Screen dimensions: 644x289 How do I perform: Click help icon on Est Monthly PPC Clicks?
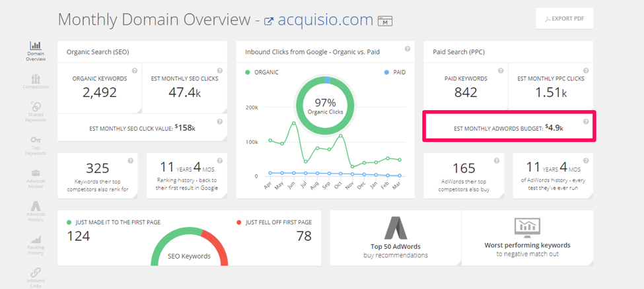tap(586, 71)
